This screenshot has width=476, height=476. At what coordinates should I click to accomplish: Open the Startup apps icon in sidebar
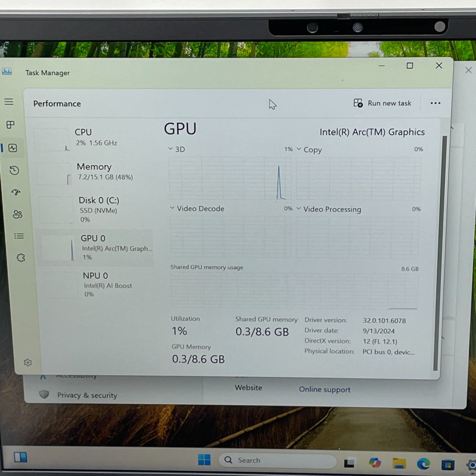point(16,192)
